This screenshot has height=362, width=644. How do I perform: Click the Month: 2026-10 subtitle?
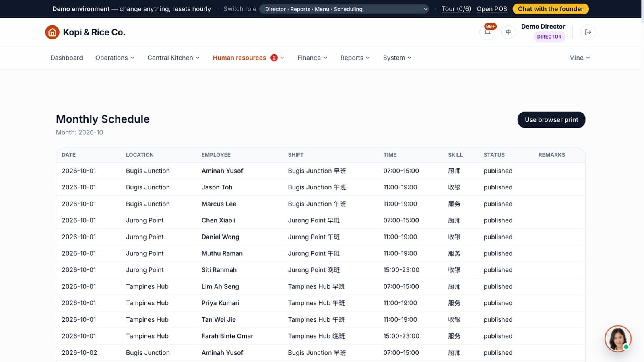pyautogui.click(x=79, y=132)
